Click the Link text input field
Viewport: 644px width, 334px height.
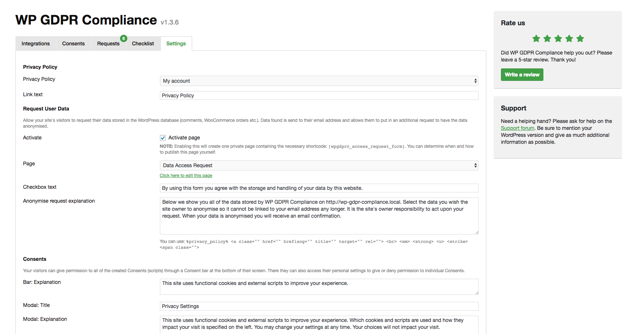tap(319, 95)
